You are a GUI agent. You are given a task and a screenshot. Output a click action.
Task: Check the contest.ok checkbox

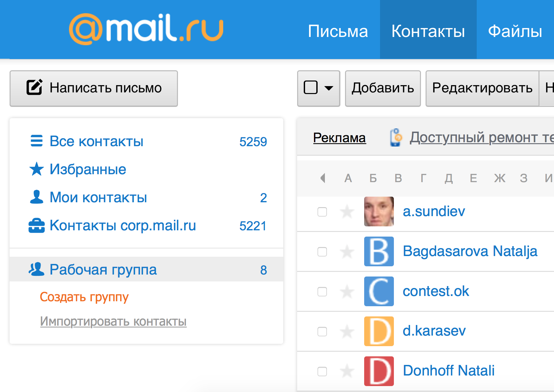(x=322, y=292)
